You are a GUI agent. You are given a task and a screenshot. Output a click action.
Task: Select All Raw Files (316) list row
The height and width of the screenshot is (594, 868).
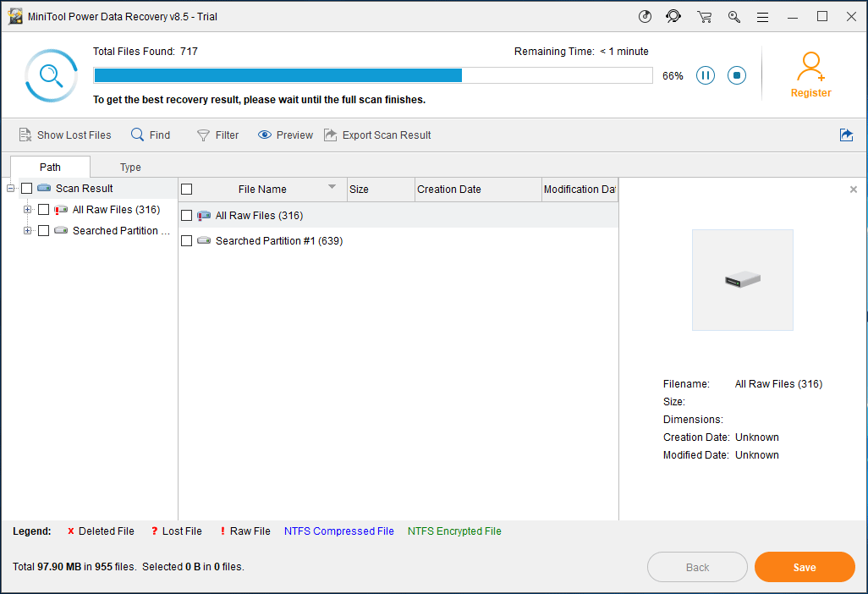pos(398,215)
